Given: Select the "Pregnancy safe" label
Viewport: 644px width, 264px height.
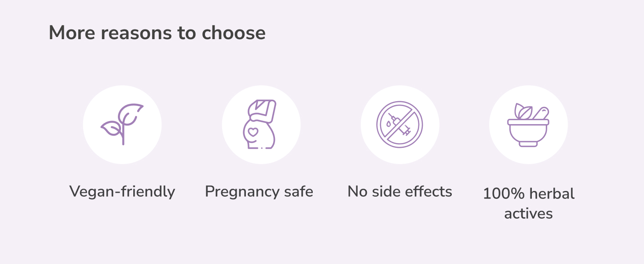Looking at the screenshot, I should [259, 192].
